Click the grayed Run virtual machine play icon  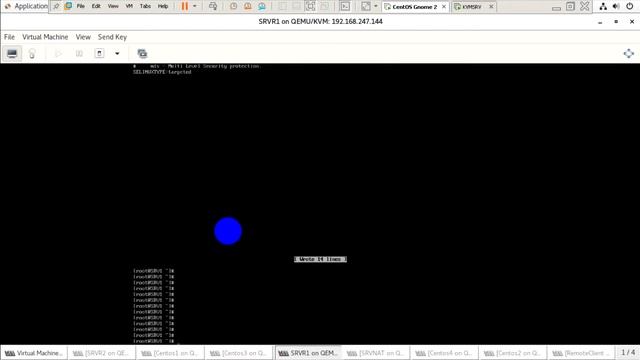[x=58, y=53]
